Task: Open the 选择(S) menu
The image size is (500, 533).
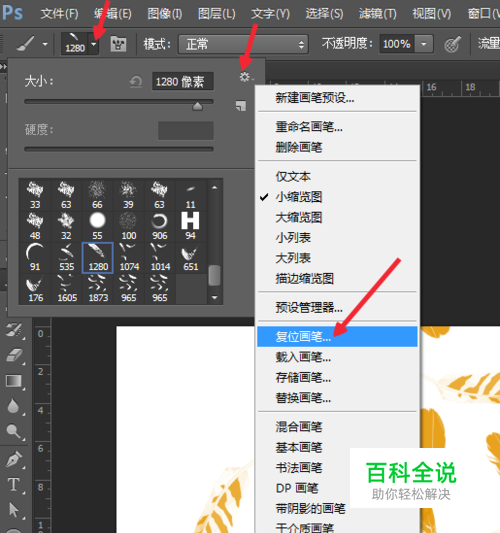Action: tap(324, 14)
